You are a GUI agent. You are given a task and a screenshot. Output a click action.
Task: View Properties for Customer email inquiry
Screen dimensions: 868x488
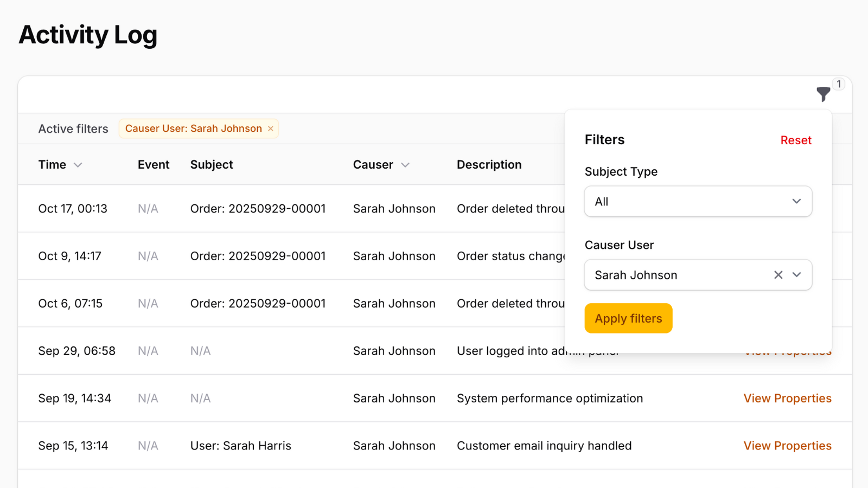(787, 446)
